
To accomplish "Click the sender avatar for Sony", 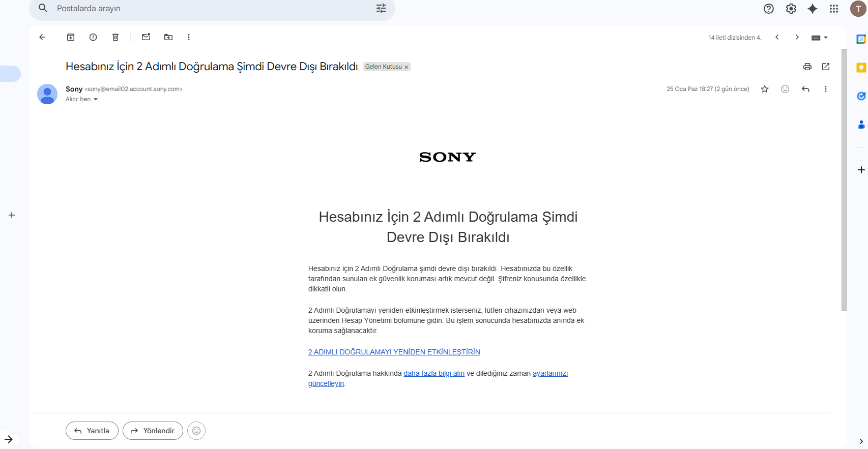I will pyautogui.click(x=47, y=94).
